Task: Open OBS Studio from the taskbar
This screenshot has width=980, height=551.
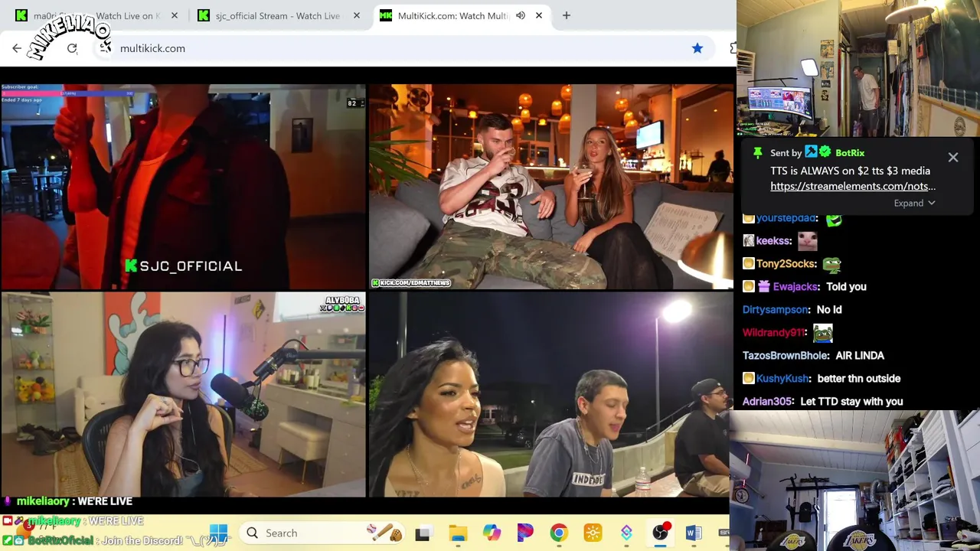Action: click(660, 533)
